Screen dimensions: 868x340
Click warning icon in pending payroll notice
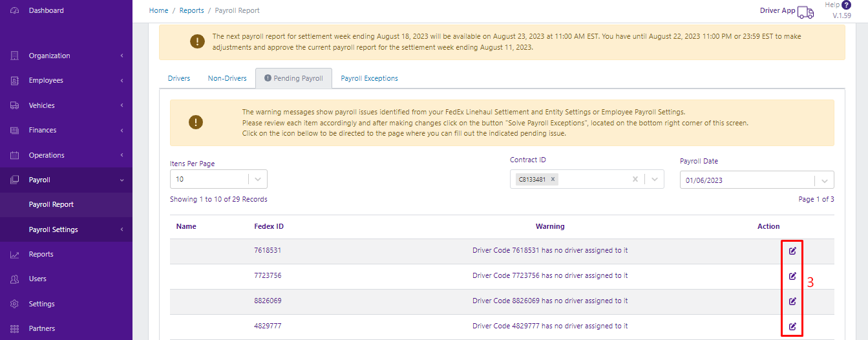(196, 122)
